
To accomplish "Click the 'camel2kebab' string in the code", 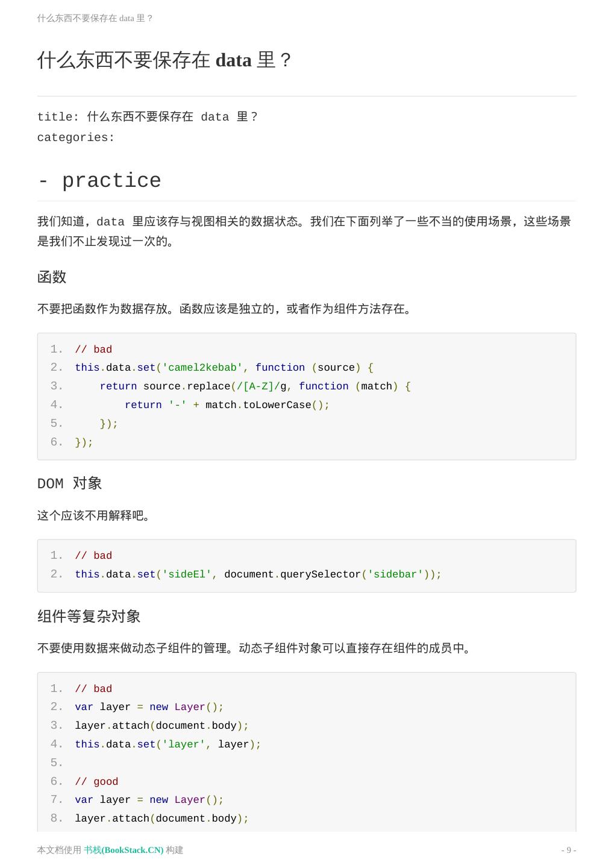I will [202, 368].
